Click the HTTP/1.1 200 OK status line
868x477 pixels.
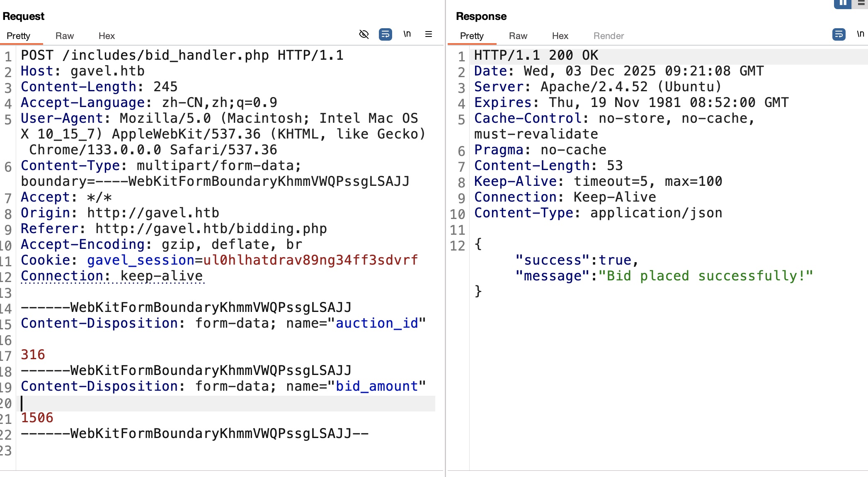point(536,55)
